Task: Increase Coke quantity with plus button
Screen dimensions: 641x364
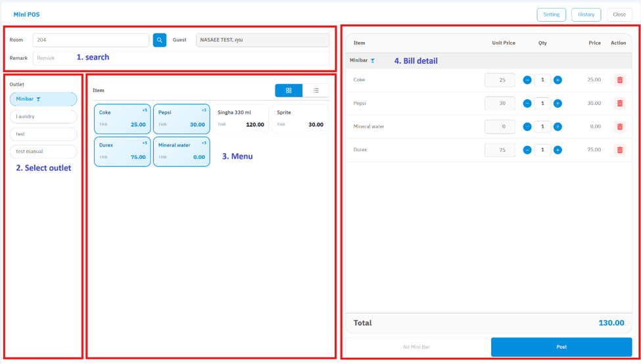Action: 558,80
